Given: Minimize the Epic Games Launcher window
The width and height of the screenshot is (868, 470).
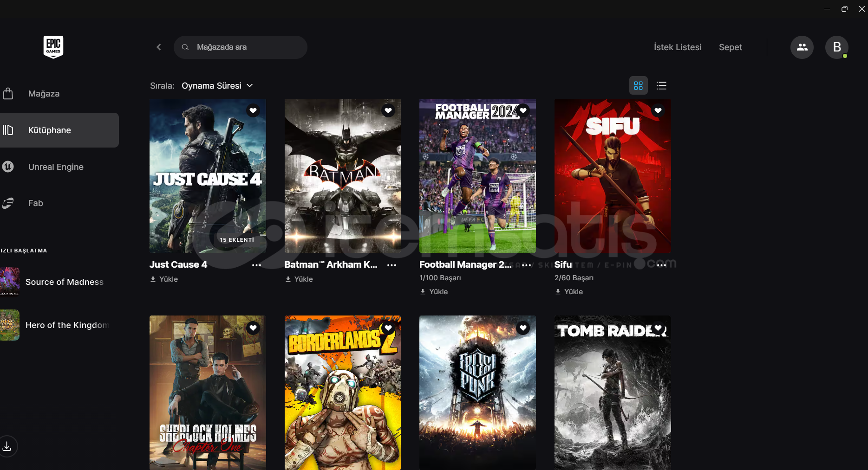Looking at the screenshot, I should click(x=827, y=9).
